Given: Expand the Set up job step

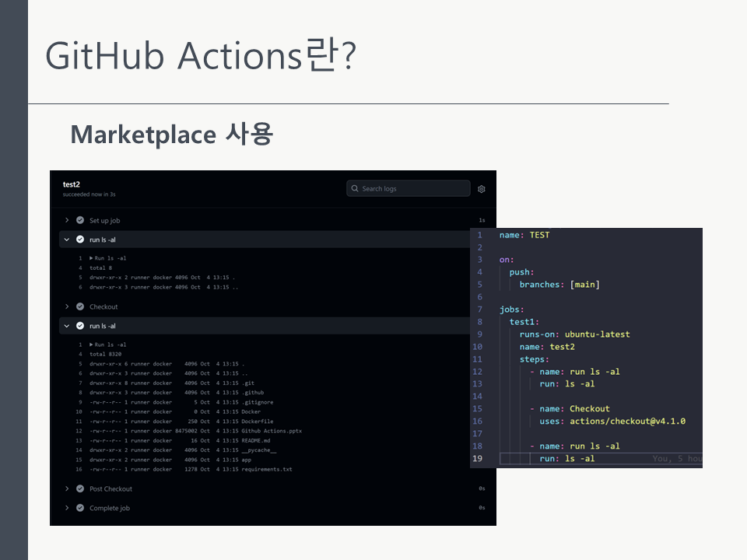Looking at the screenshot, I should [67, 220].
